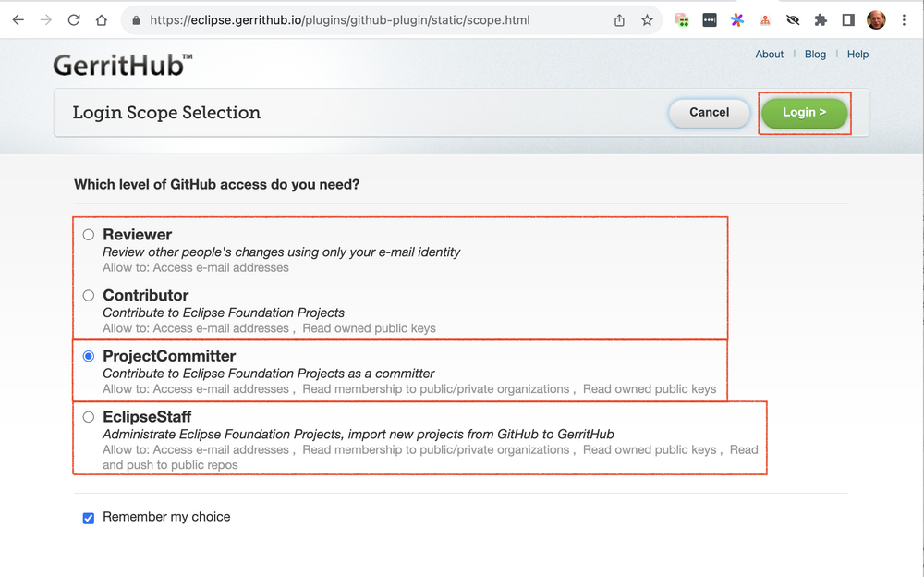Select the EclipseStaff access level
The image size is (924, 577).
click(x=88, y=416)
